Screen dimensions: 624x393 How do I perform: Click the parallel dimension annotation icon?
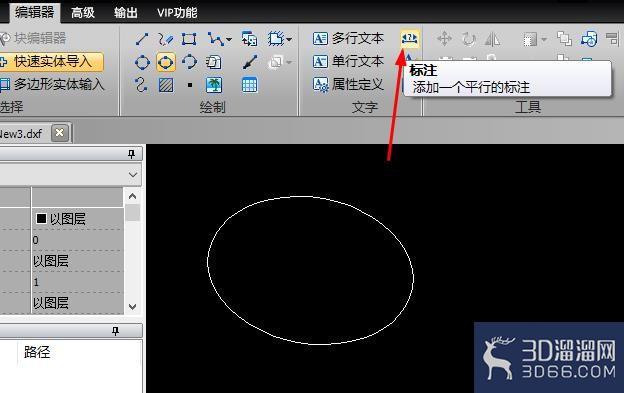pos(410,39)
